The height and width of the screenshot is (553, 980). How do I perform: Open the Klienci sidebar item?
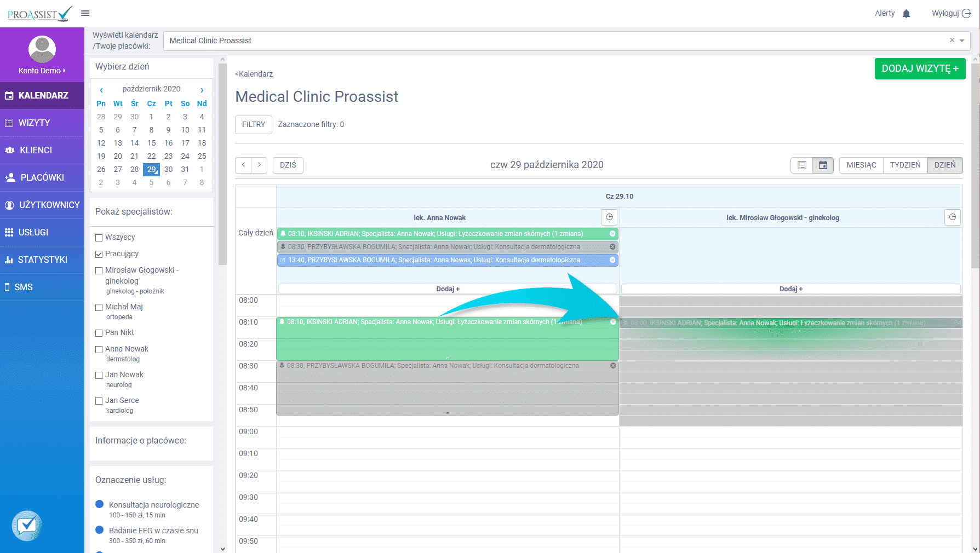tap(42, 150)
